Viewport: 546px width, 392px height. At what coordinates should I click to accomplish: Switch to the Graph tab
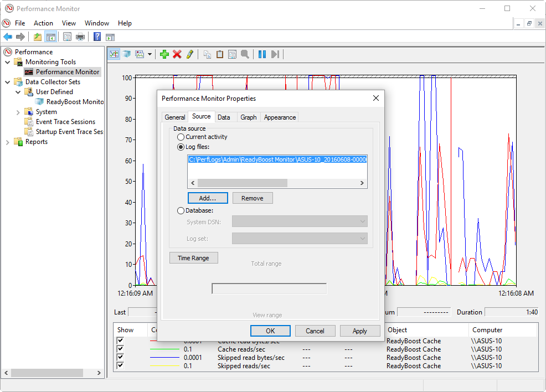[x=248, y=117]
